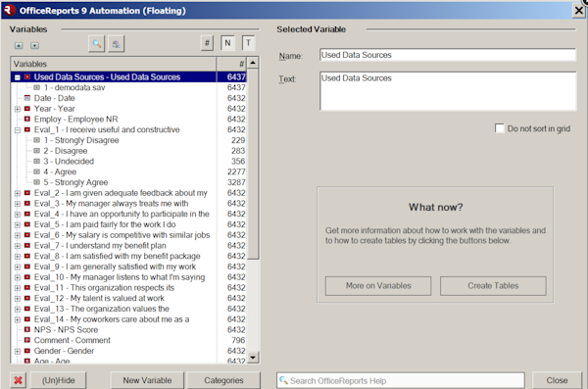This screenshot has width=588, height=389.
Task: Select 1 - Strongly Disagree category
Action: click(81, 140)
